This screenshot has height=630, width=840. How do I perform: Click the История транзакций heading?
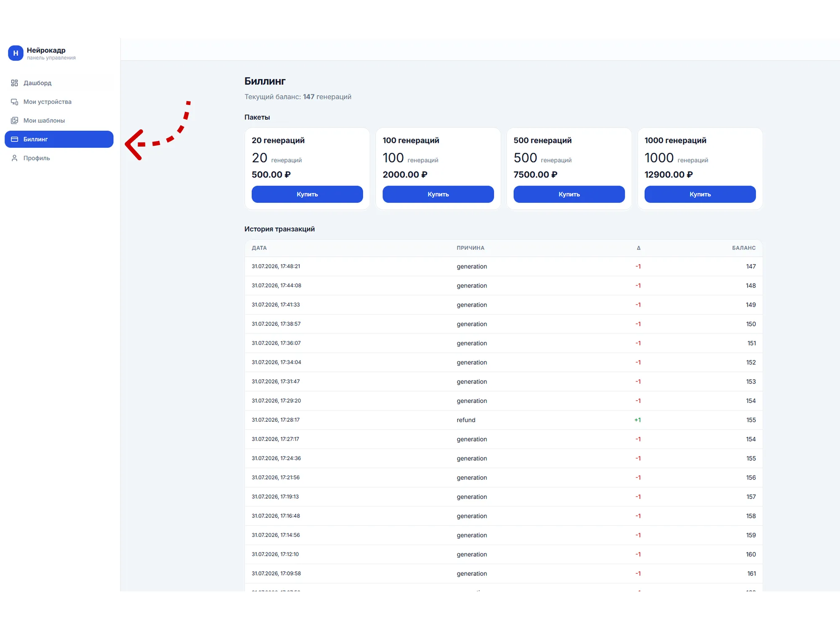pos(279,229)
